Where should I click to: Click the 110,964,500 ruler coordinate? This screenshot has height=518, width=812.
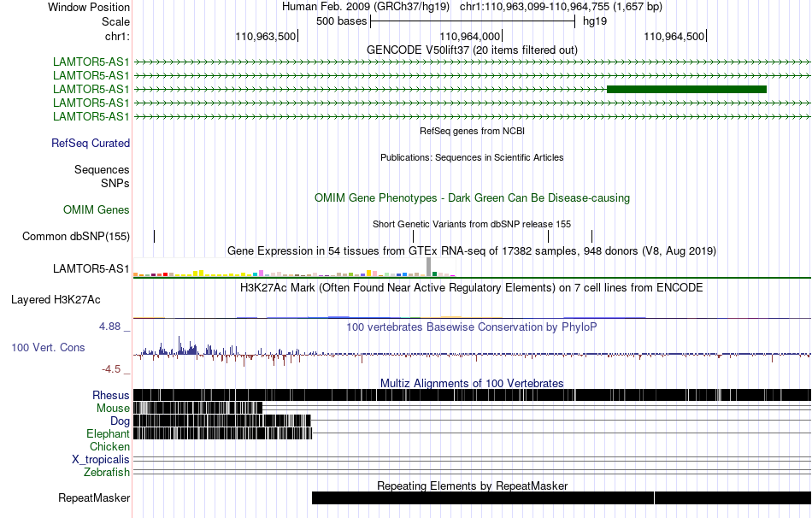674,36
